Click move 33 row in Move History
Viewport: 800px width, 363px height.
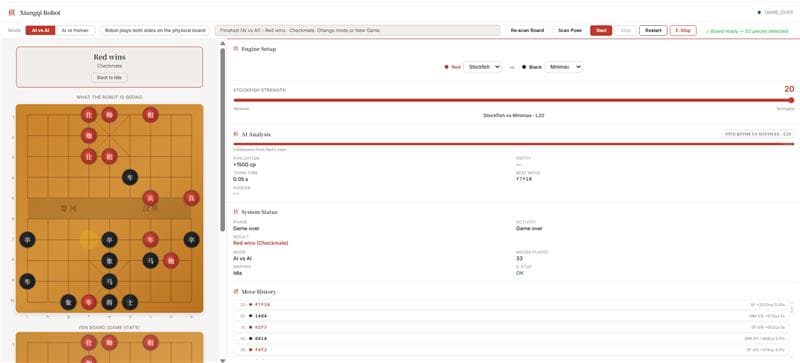[x=511, y=304]
